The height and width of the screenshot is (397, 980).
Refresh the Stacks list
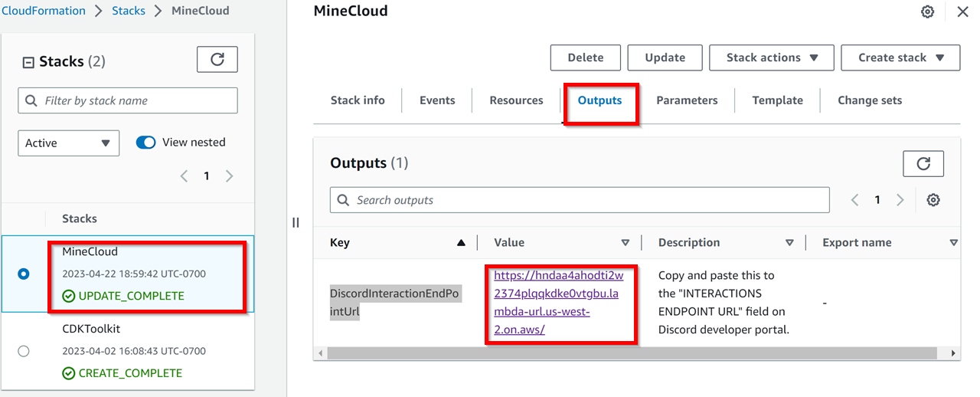click(x=217, y=59)
